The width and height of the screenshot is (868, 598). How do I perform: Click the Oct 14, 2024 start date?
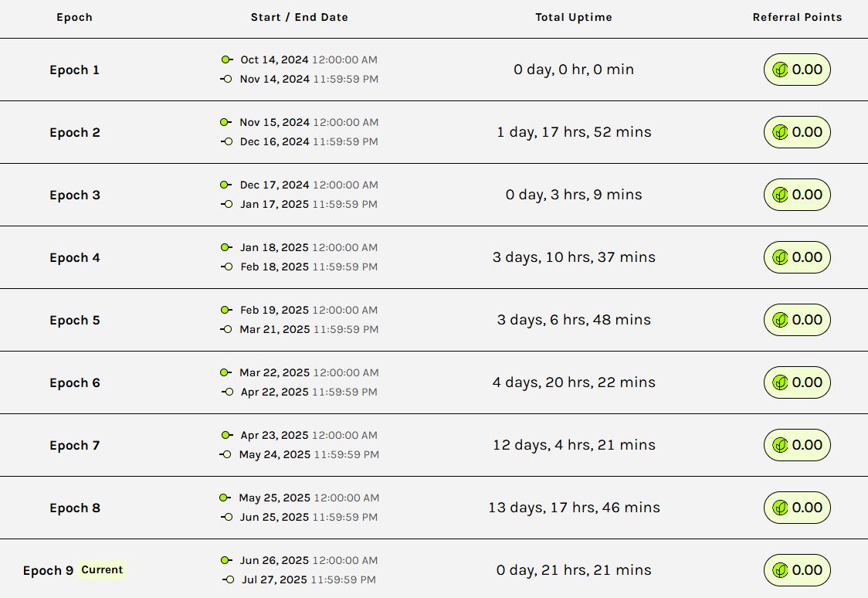274,59
